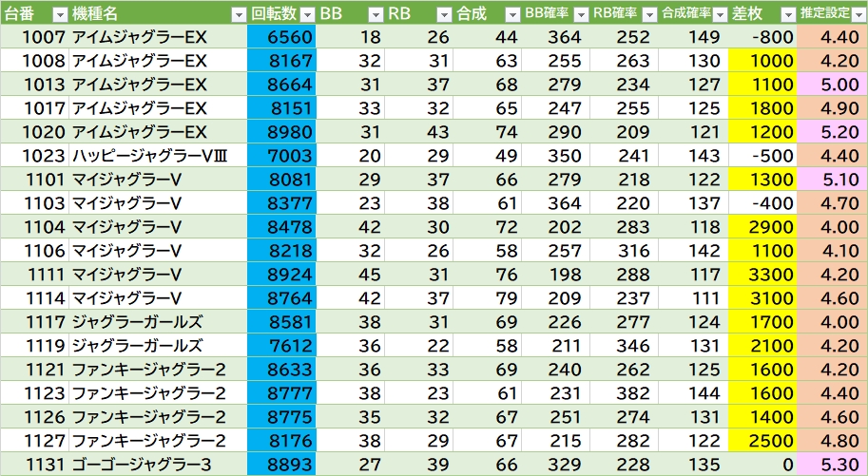Screen dimensions: 868x476
Task: Select 推定設定 cell 5.20
Action: [x=832, y=132]
